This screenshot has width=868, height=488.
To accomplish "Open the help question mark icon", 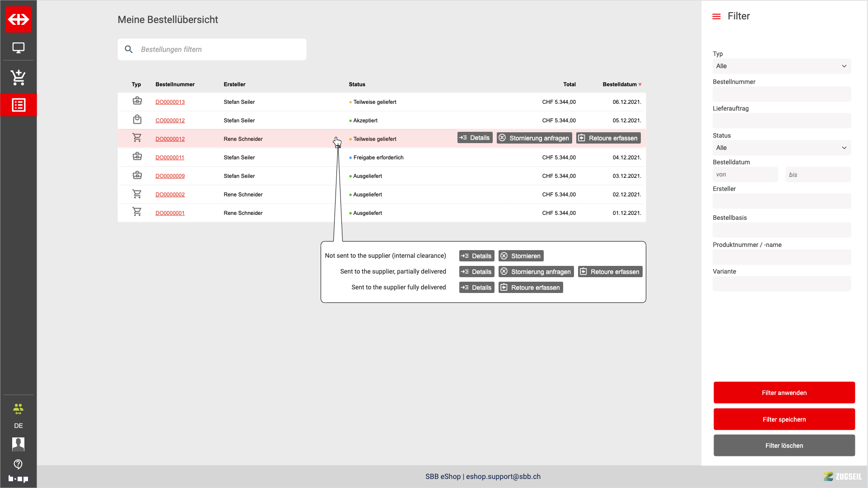I will pos(19,464).
